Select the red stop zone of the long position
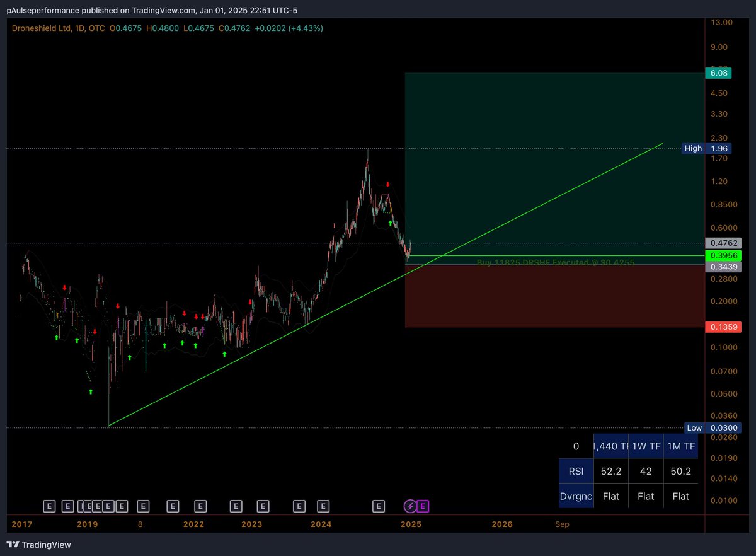The height and width of the screenshot is (556, 756). coord(554,296)
